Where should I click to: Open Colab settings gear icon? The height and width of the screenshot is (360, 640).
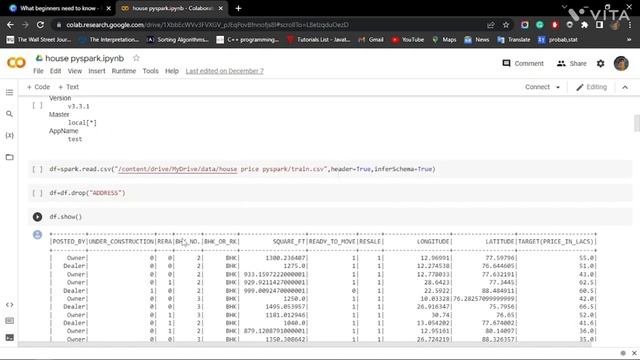point(600,64)
